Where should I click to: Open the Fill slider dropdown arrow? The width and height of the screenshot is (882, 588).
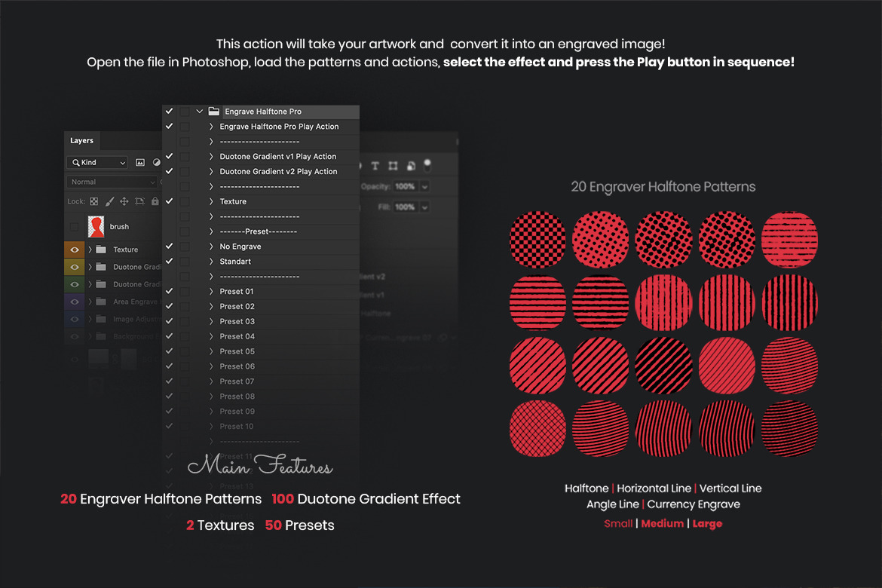coord(424,207)
